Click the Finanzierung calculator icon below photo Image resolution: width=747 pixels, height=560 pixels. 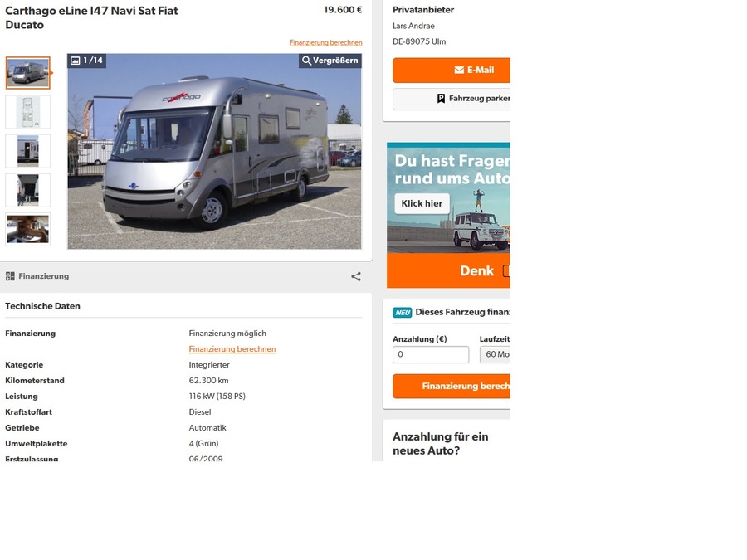pyautogui.click(x=10, y=276)
